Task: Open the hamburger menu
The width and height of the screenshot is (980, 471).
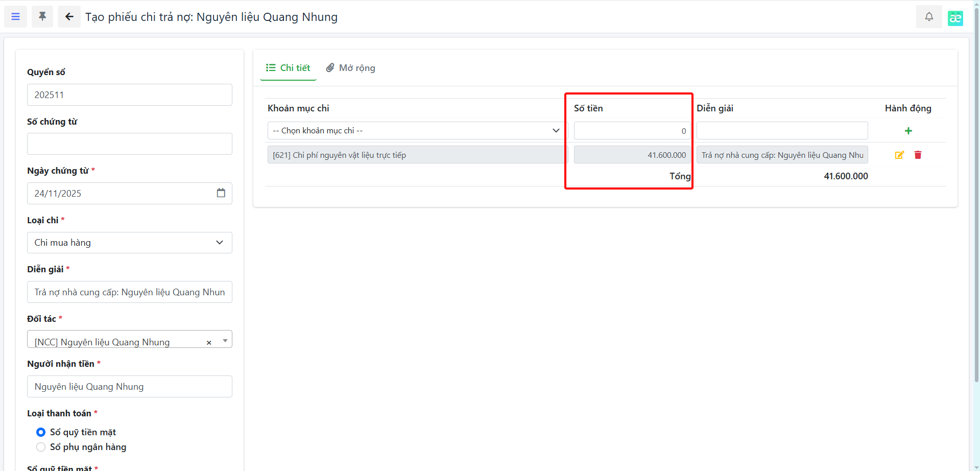Action: coord(15,17)
